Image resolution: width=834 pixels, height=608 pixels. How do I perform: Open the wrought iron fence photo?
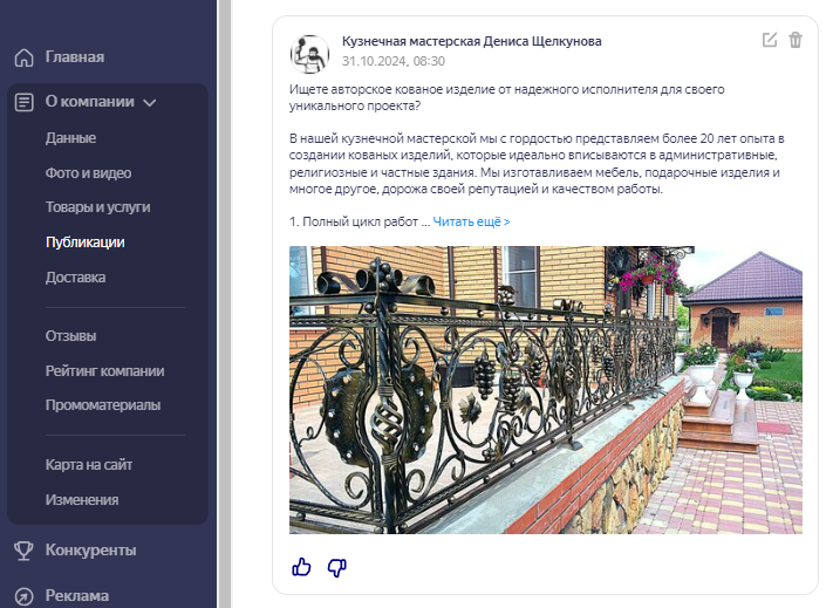point(546,389)
